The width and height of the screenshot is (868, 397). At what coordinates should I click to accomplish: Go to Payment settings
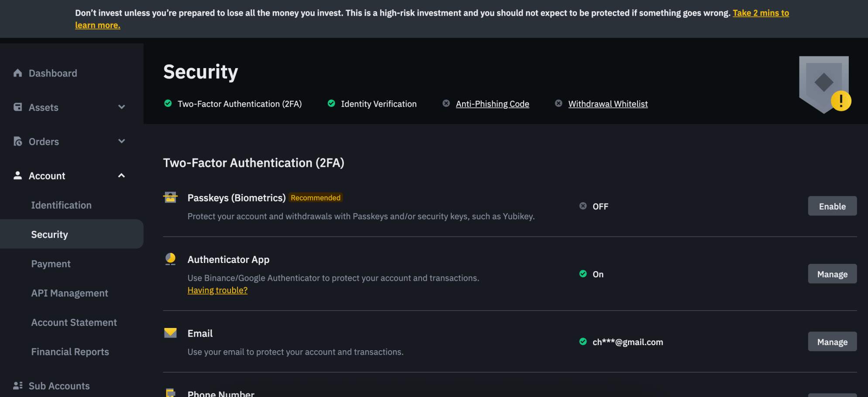click(x=51, y=264)
